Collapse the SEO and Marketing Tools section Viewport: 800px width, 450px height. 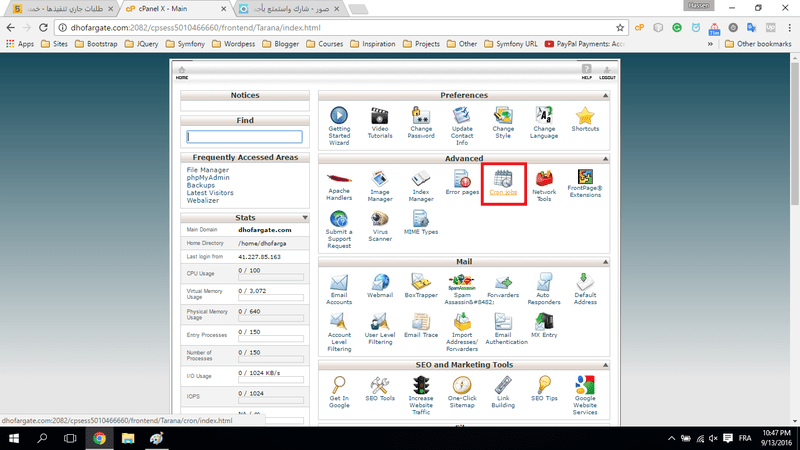click(605, 365)
